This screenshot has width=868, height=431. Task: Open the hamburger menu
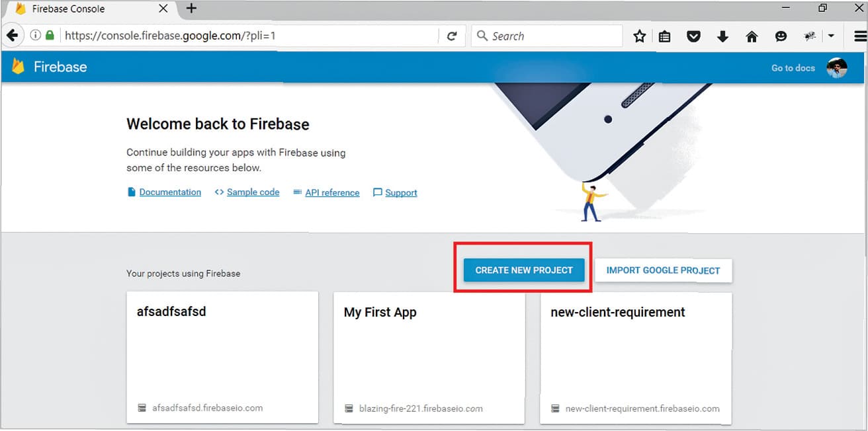tap(859, 36)
